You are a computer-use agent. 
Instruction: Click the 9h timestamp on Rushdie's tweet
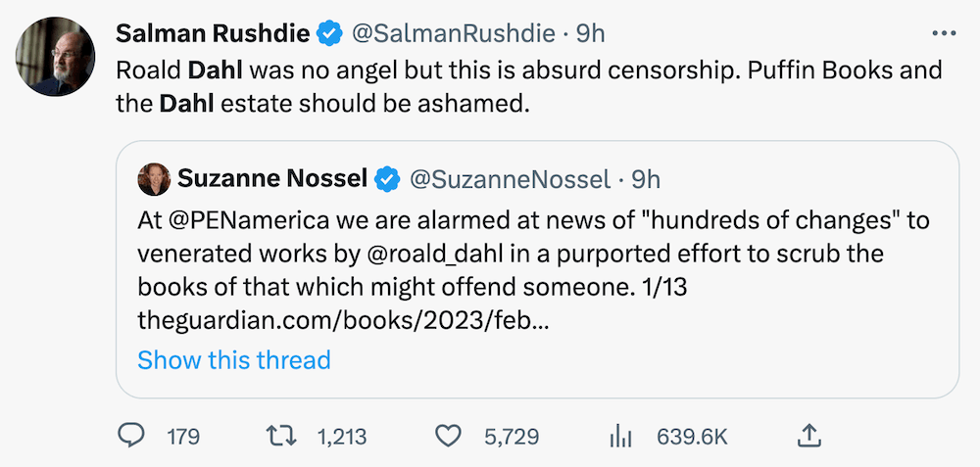point(590,33)
